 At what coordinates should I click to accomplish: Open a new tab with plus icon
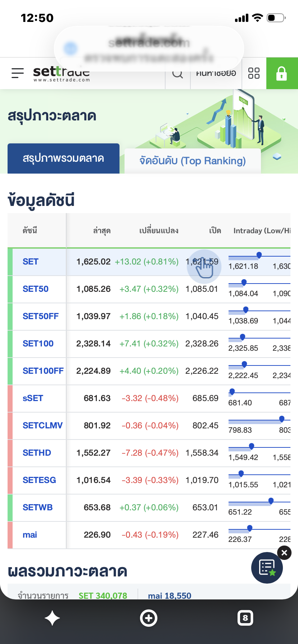click(149, 618)
